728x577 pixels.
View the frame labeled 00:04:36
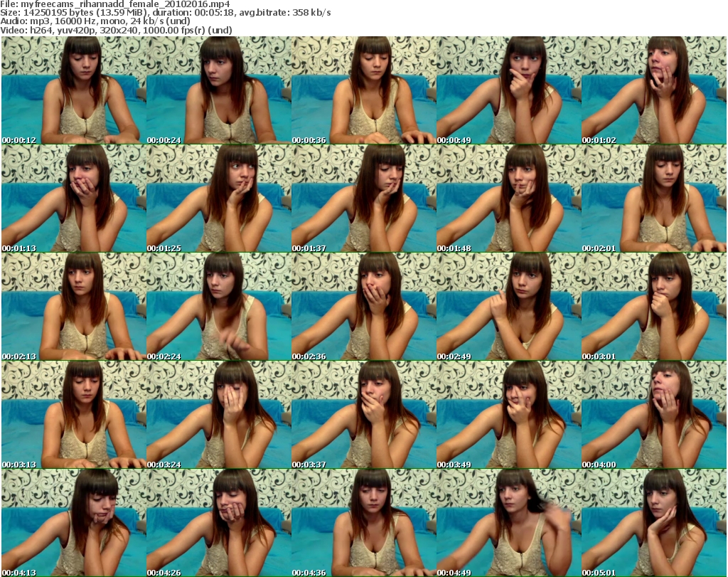pyautogui.click(x=364, y=523)
